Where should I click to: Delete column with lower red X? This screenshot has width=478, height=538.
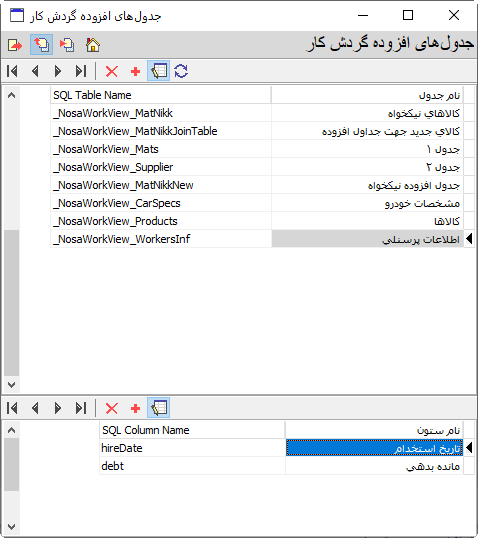click(112, 408)
